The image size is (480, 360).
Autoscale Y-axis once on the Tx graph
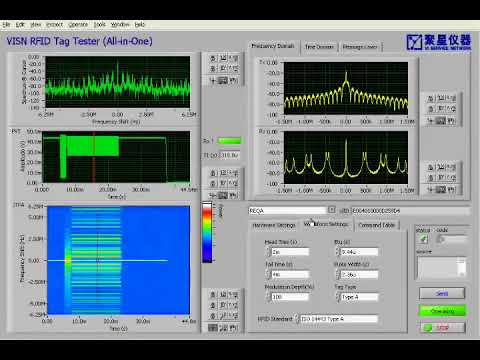441,109
